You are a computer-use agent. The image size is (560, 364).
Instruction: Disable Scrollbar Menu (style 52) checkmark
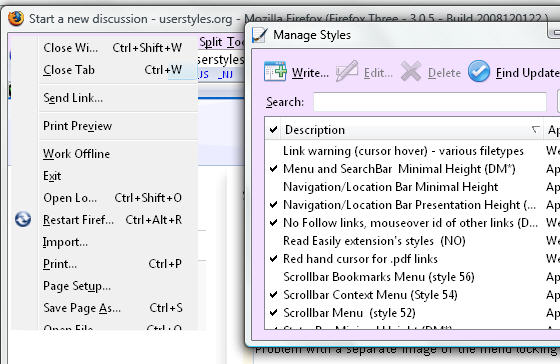[274, 313]
